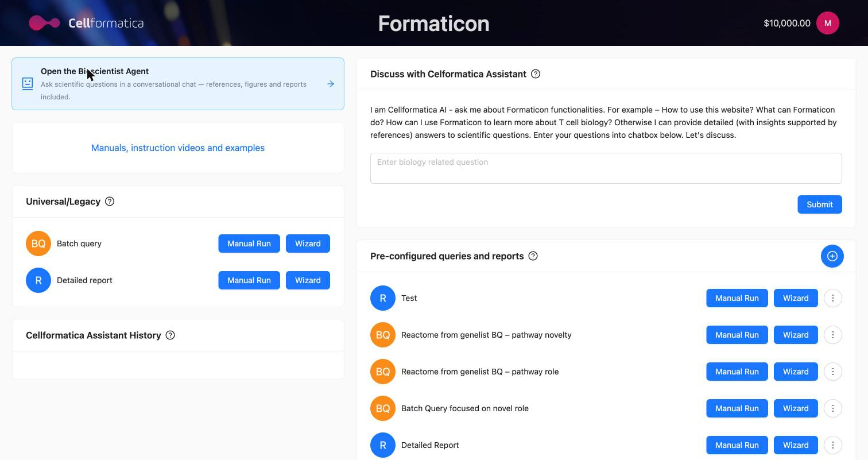Launch Wizard for Batch query

308,243
